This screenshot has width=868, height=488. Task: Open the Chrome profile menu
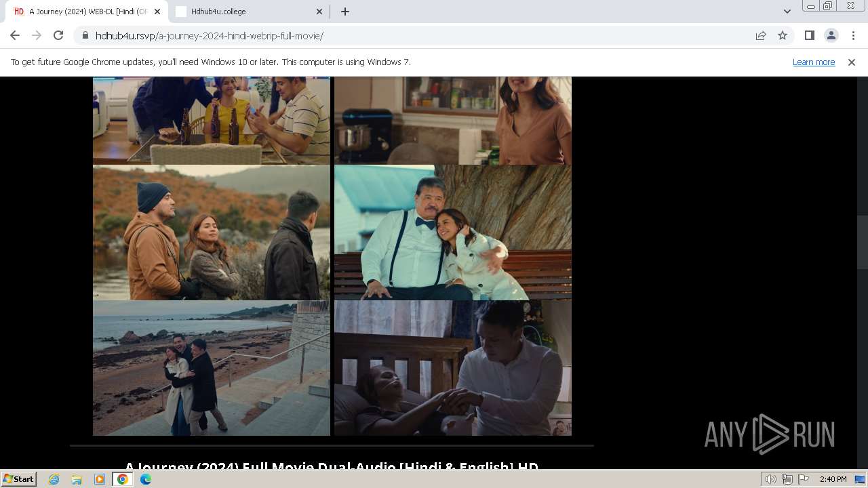tap(831, 35)
